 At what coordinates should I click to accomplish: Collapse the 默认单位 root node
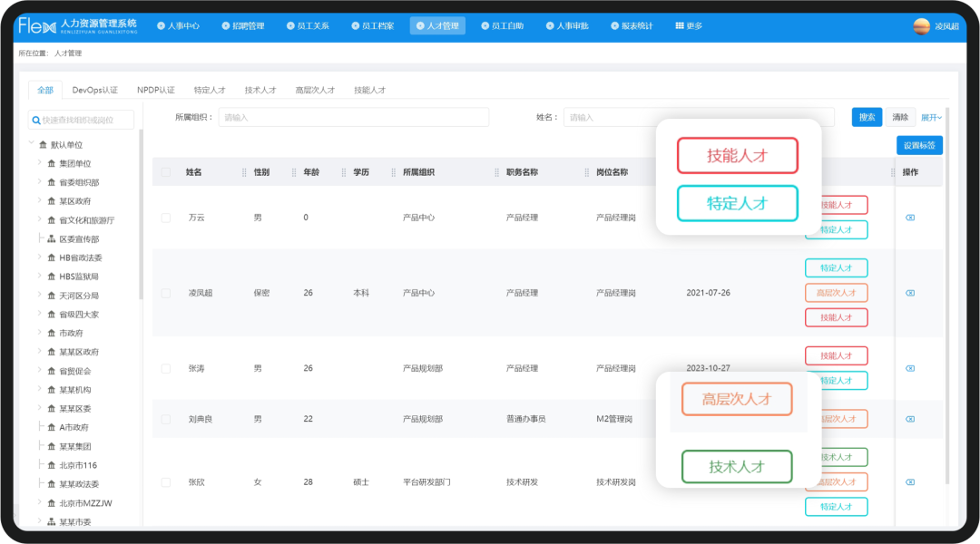[32, 144]
